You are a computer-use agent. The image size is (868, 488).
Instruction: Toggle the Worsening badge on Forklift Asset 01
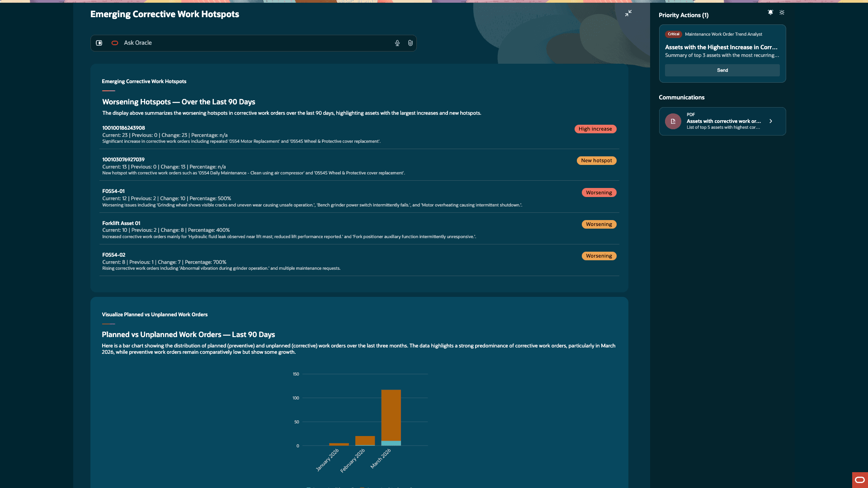coord(599,224)
